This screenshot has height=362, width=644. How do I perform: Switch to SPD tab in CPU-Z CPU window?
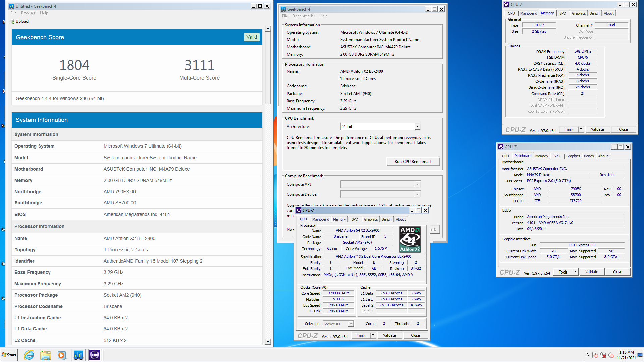coord(355,219)
